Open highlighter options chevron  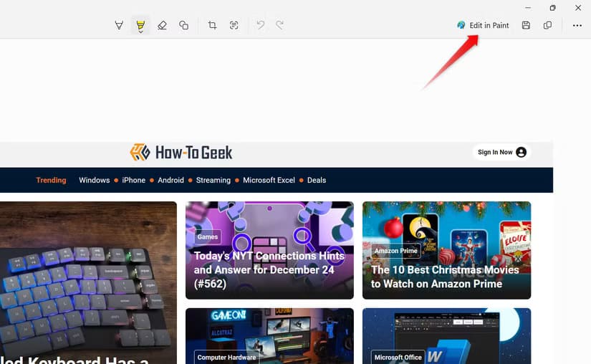pyautogui.click(x=140, y=32)
